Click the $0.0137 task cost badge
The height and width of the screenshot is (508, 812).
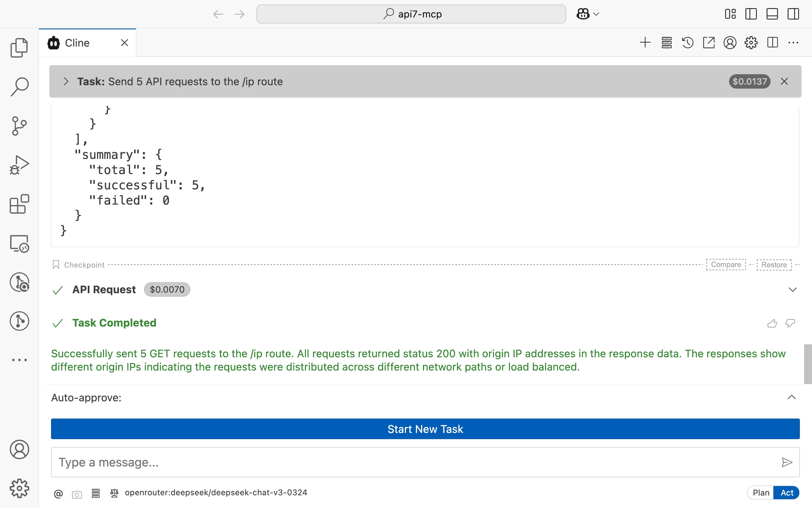[x=749, y=81]
